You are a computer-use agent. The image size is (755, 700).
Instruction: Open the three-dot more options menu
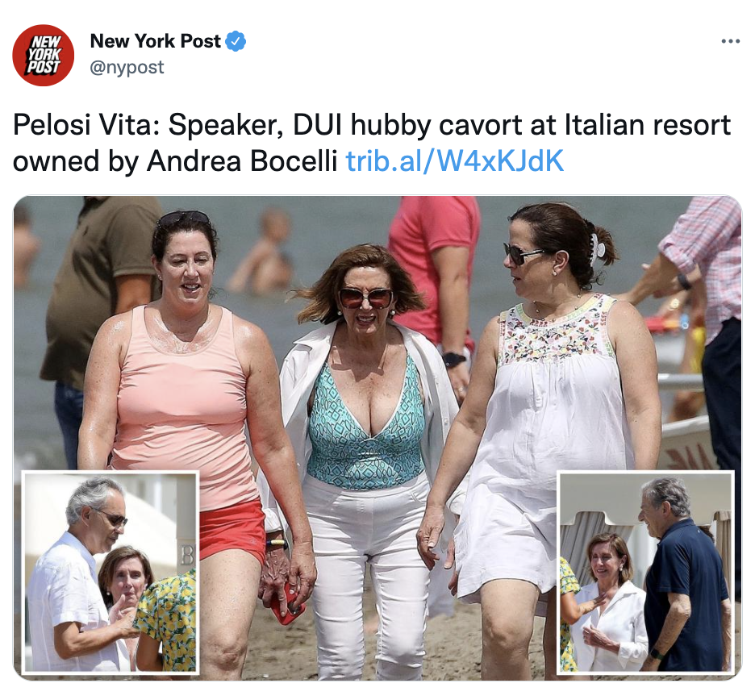click(x=731, y=41)
